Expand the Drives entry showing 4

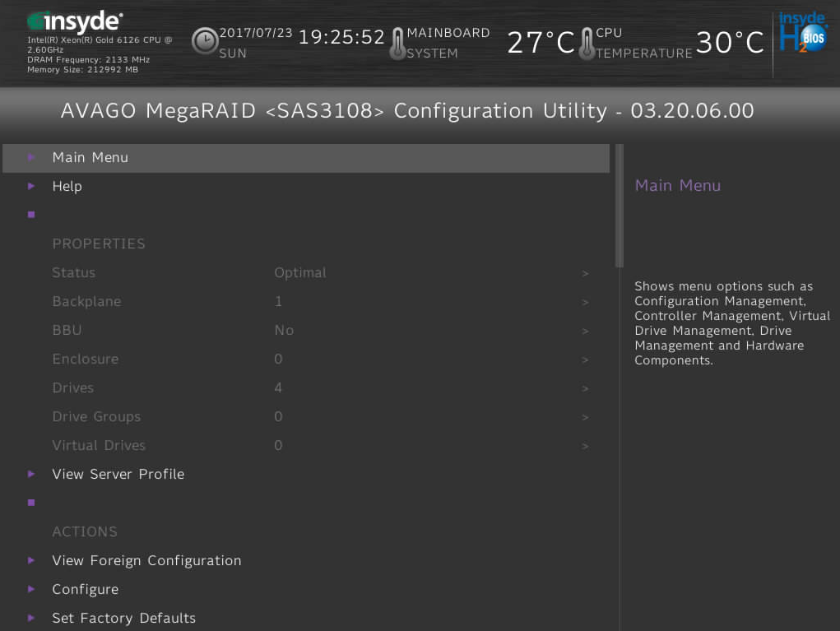[586, 387]
